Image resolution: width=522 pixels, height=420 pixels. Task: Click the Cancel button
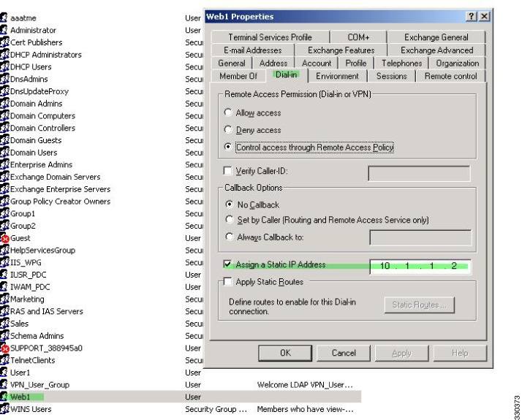(344, 353)
